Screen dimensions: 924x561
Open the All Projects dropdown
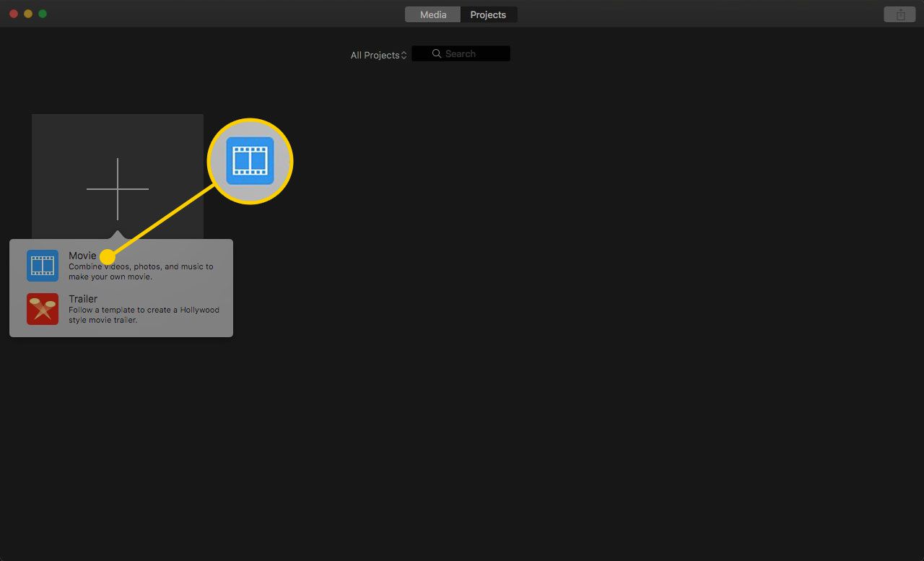pyautogui.click(x=379, y=55)
